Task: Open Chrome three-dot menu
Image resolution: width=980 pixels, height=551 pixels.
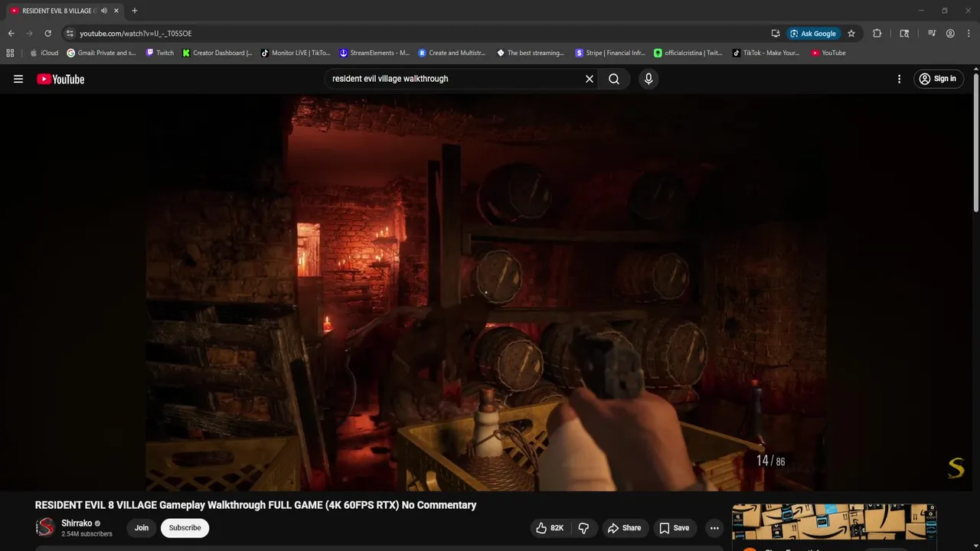Action: [x=968, y=34]
